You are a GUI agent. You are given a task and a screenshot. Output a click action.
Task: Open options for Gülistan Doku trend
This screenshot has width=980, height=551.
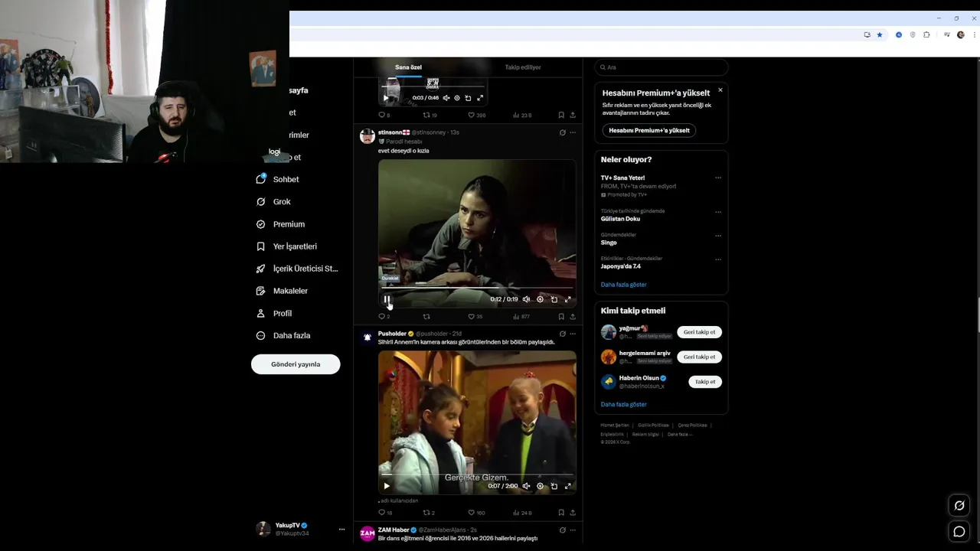point(718,212)
